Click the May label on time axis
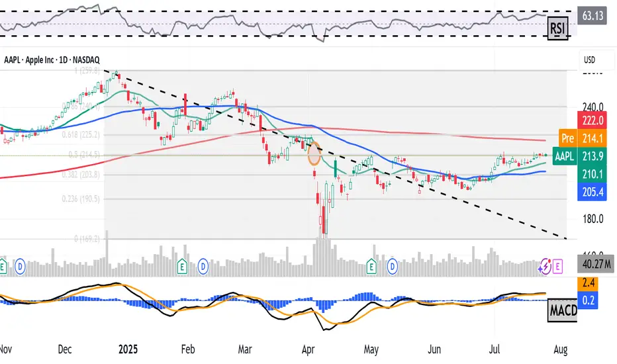 coord(371,349)
